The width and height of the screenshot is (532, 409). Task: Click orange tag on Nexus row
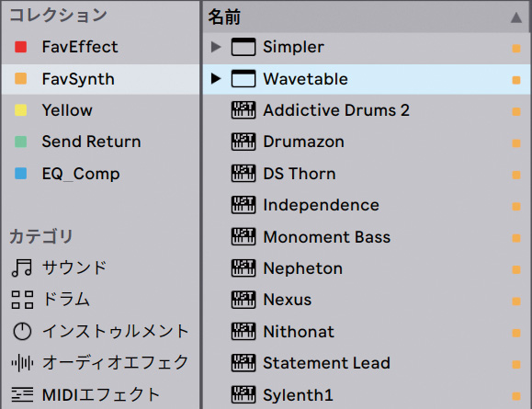(x=516, y=301)
